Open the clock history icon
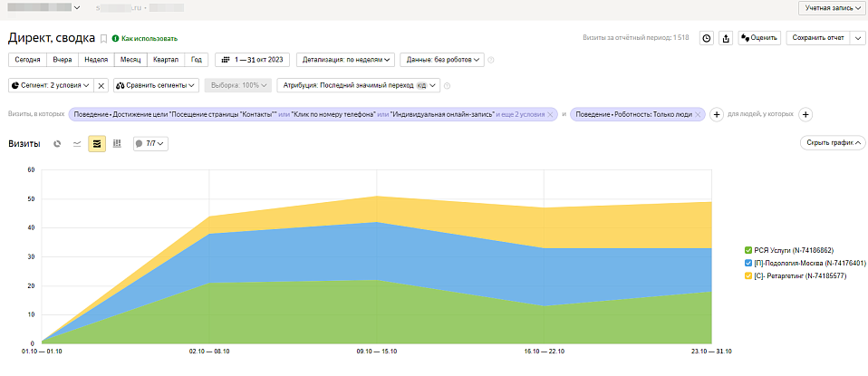 coord(707,38)
